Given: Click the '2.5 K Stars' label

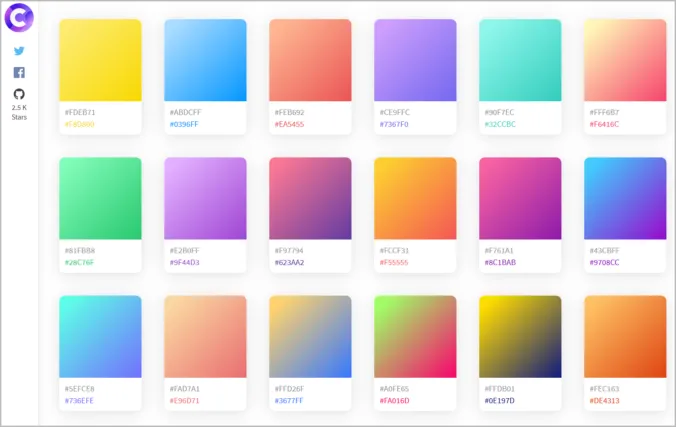Looking at the screenshot, I should [19, 112].
